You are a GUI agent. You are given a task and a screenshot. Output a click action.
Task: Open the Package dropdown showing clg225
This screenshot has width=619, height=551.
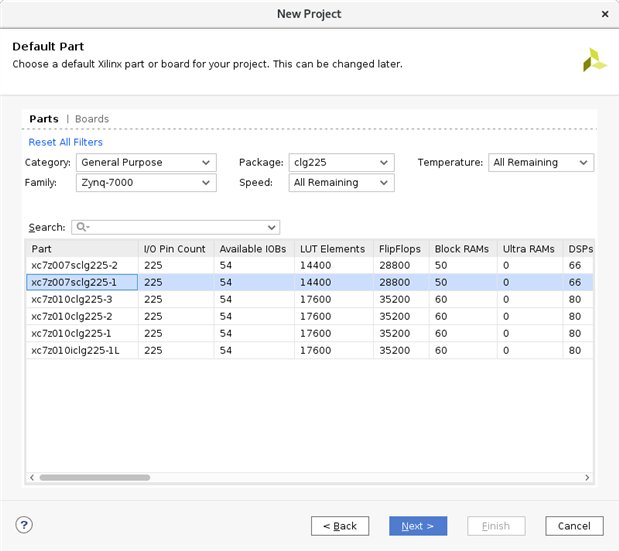pos(341,163)
